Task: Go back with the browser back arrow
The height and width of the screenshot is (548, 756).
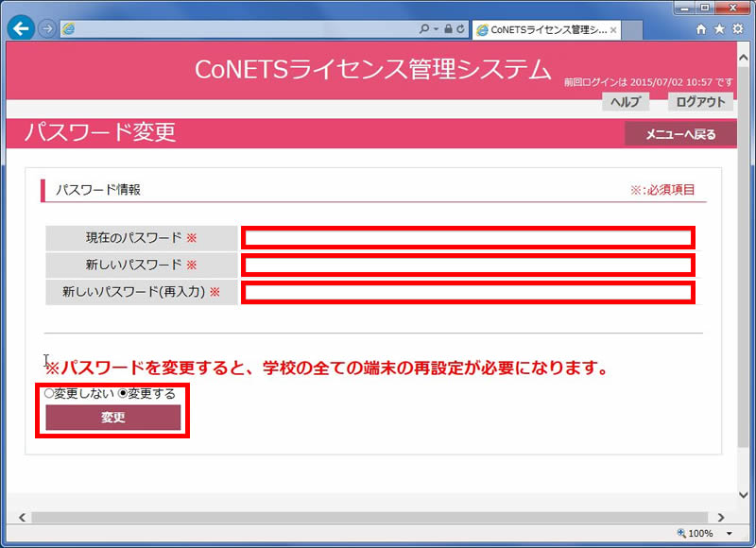Action: [x=21, y=29]
